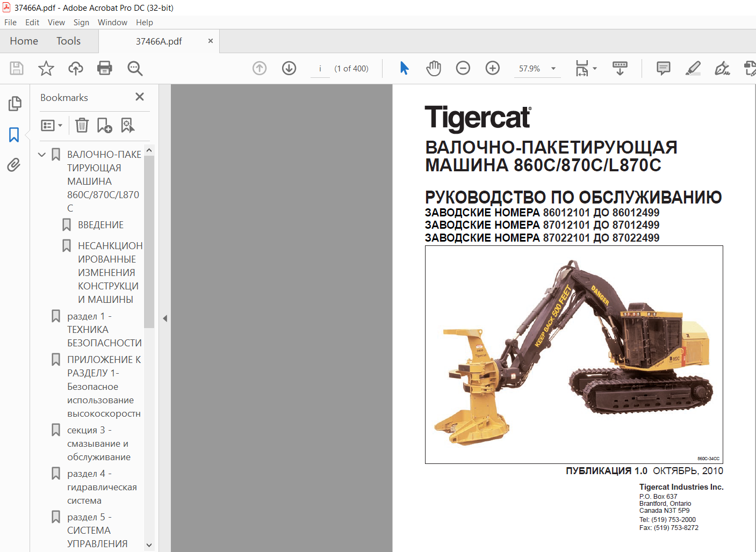Click the upload to cloud icon
Image resolution: width=756 pixels, height=552 pixels.
coord(76,68)
